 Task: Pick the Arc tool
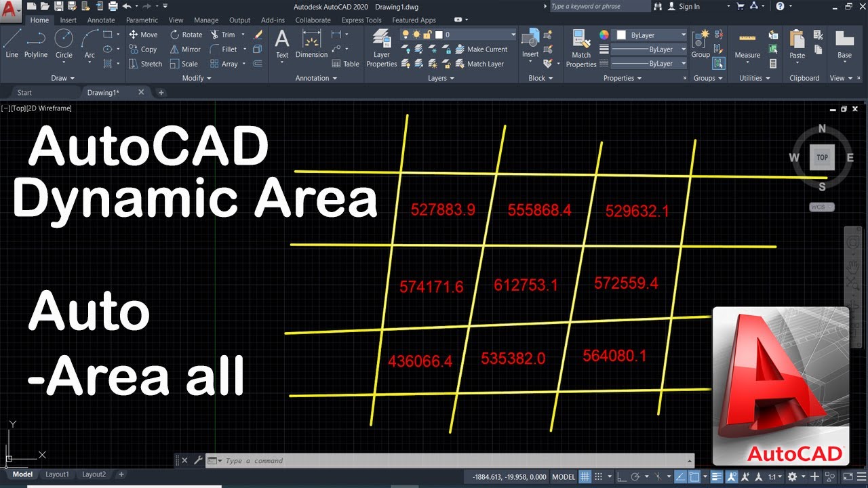coord(90,44)
